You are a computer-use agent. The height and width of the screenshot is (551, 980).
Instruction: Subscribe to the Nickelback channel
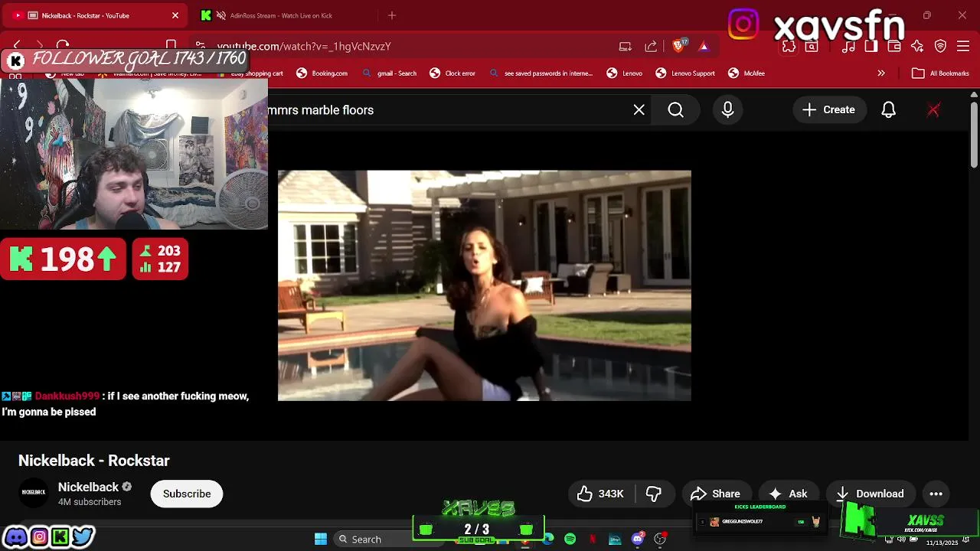click(x=187, y=494)
